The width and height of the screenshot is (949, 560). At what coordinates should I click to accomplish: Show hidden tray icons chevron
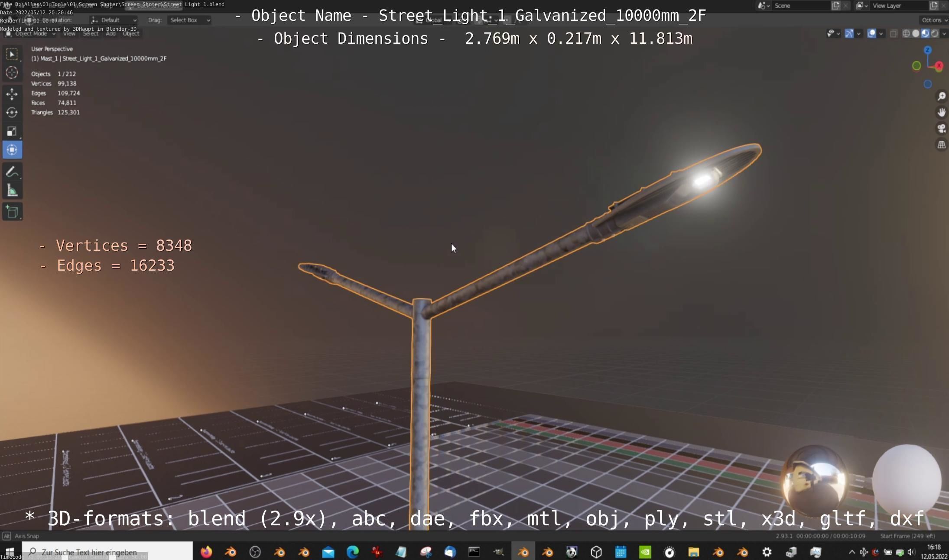[x=851, y=552]
